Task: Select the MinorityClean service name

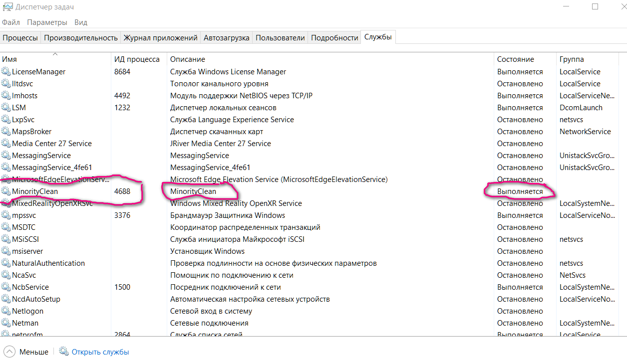Action: [35, 191]
